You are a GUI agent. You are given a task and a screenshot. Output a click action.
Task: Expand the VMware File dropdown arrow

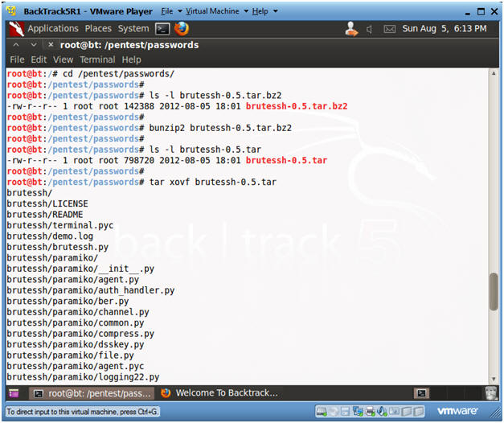[x=180, y=11]
